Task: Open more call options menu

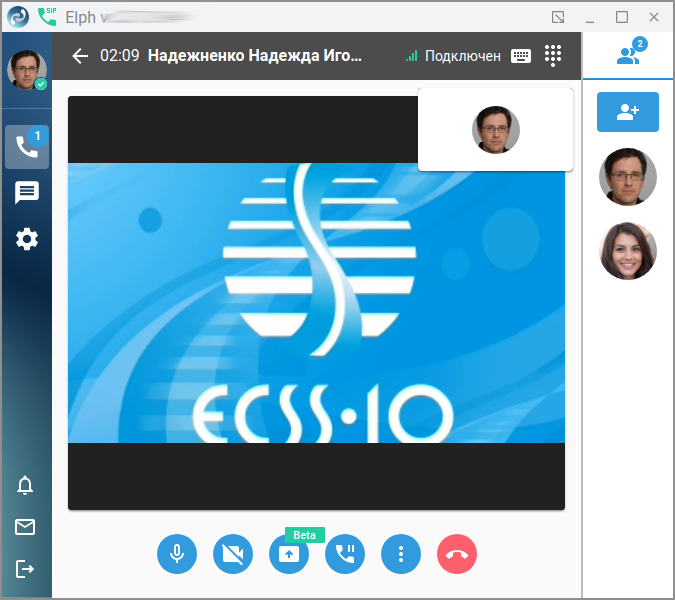Action: pyautogui.click(x=401, y=554)
